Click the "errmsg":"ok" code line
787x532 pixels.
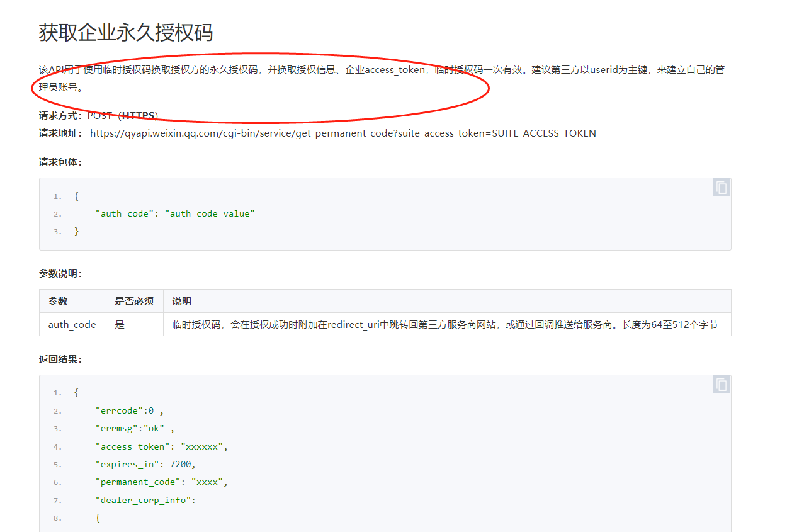[x=135, y=428]
